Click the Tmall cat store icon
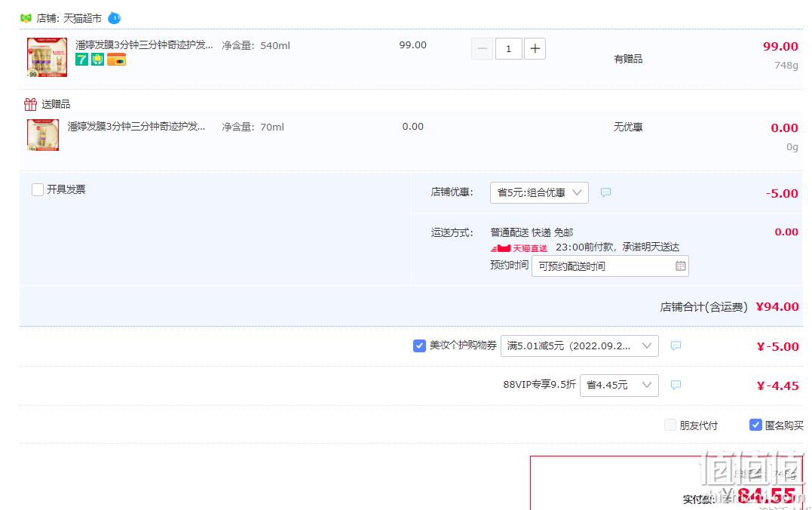Screen dimensions: 812x510 26,18
